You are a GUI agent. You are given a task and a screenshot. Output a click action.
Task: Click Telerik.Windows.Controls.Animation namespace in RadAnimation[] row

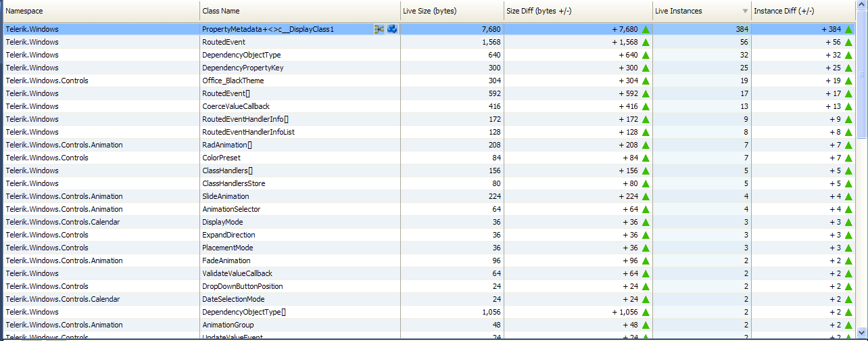click(x=64, y=145)
